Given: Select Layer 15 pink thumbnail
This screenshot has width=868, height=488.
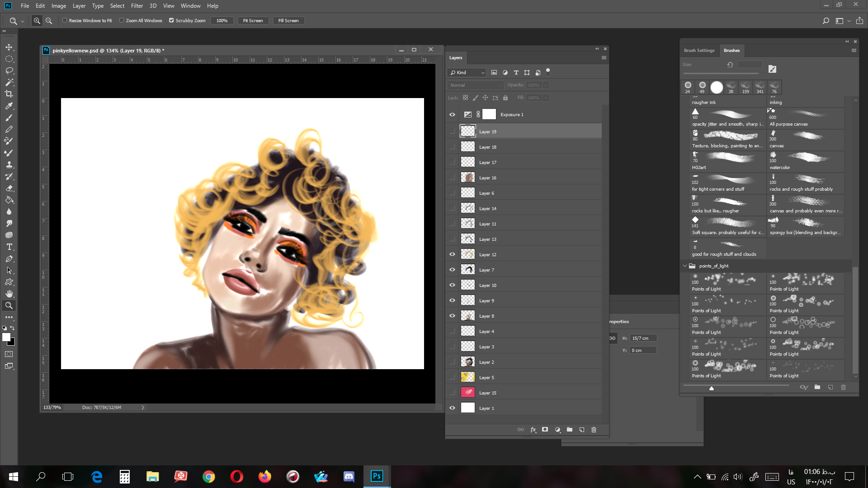Looking at the screenshot, I should click(x=467, y=393).
